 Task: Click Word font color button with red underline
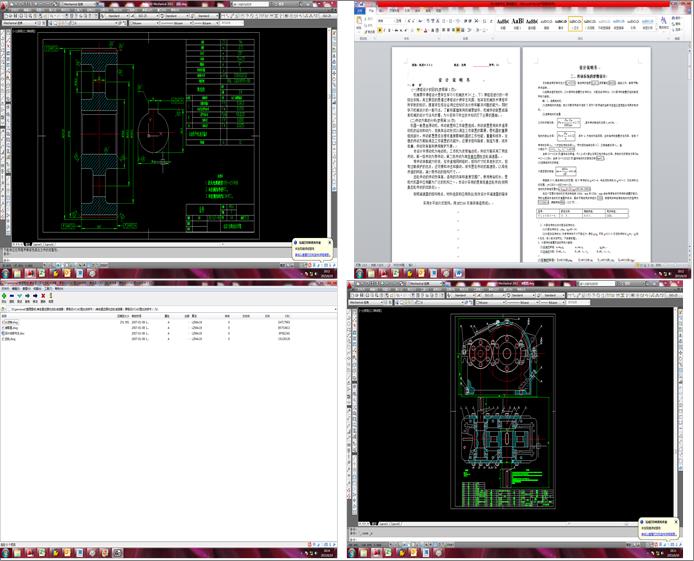(x=425, y=30)
